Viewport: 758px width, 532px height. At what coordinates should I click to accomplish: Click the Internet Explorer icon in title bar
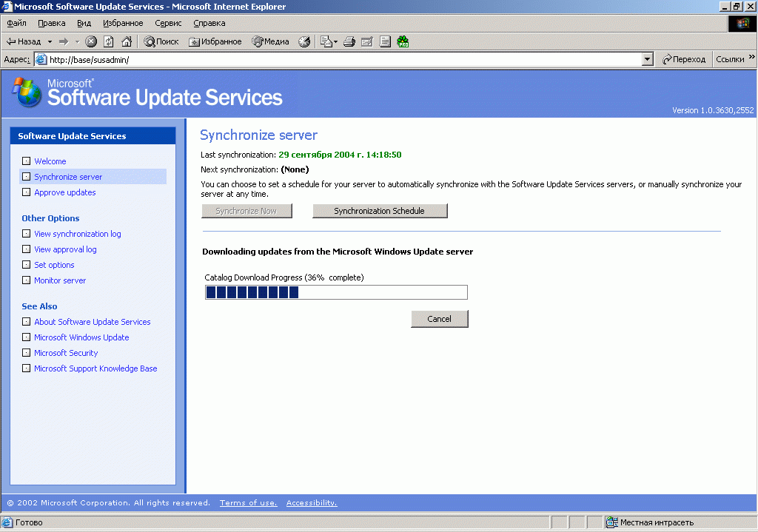(x=7, y=6)
